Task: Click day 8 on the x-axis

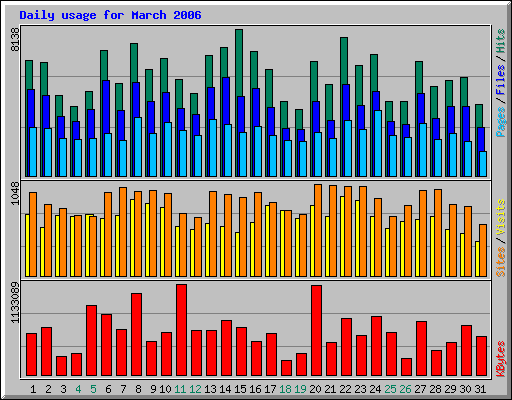Action: (138, 389)
